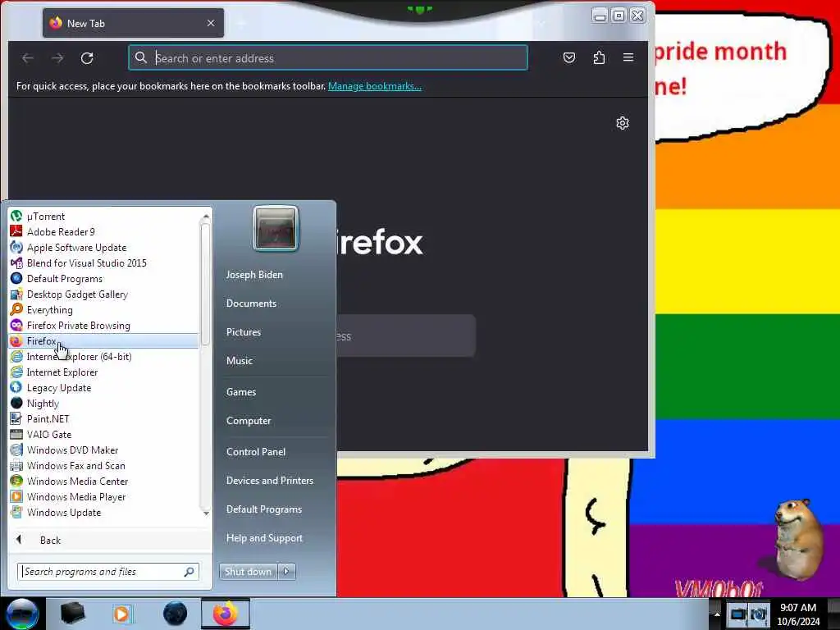Click the user account picture
The height and width of the screenshot is (630, 840).
tap(276, 228)
